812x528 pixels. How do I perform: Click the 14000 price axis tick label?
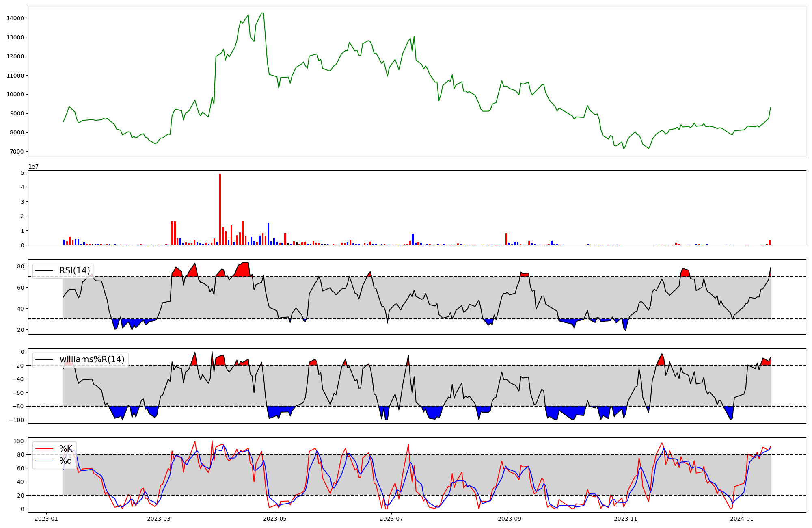coord(15,18)
